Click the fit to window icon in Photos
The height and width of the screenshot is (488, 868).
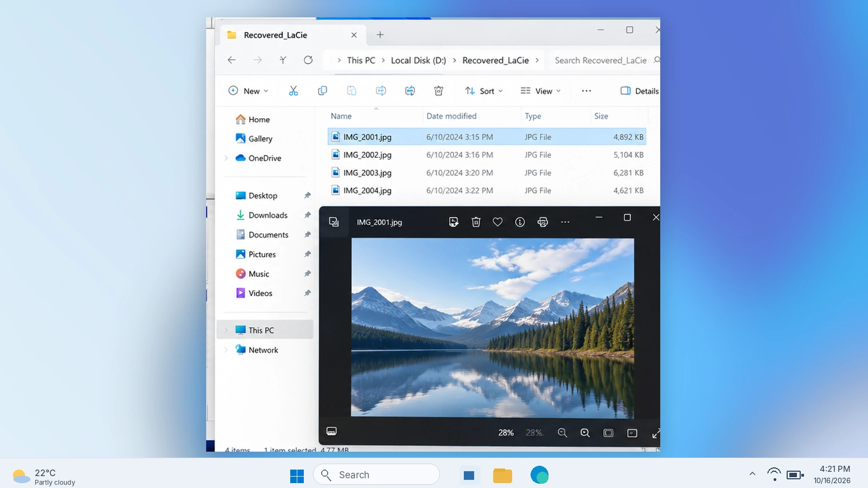[x=608, y=433]
